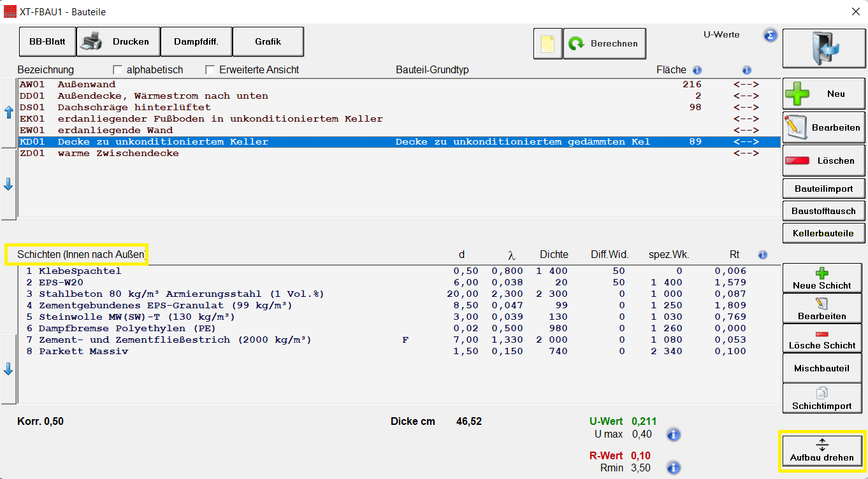Screen dimensions: 868x479
Task: Click the U-Wert value 0,211
Action: point(644,422)
